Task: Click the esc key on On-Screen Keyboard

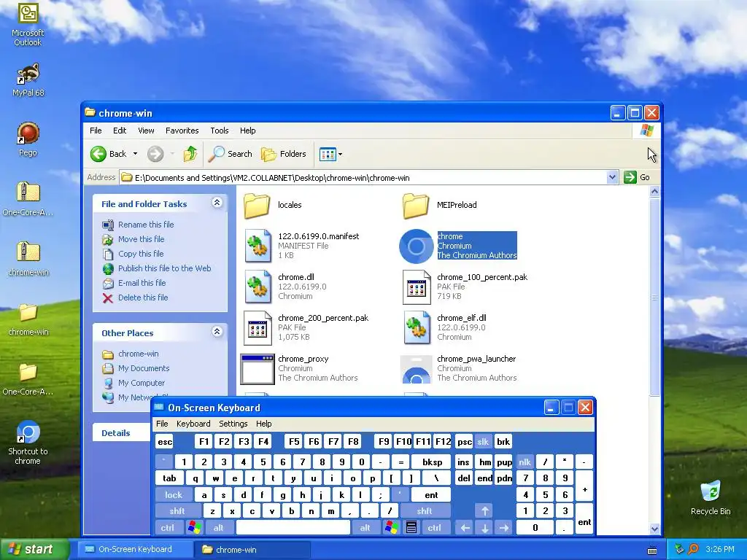Action: tap(165, 442)
